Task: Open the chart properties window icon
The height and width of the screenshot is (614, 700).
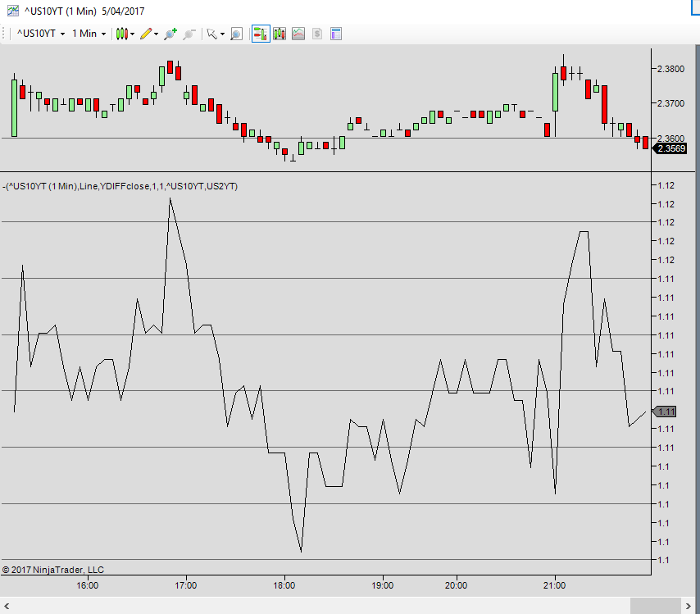Action: [x=336, y=34]
